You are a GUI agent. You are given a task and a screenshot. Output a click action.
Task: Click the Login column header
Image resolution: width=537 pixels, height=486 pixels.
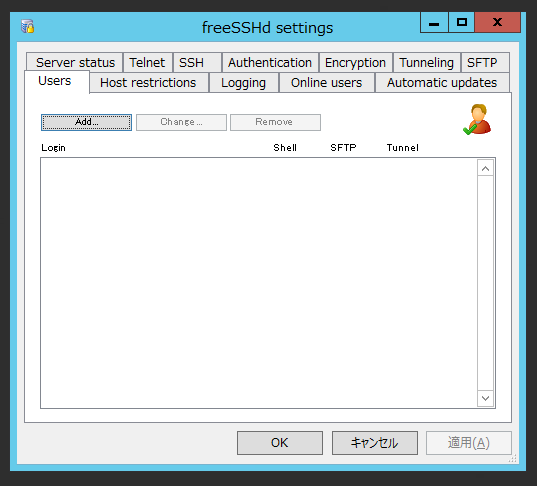53,148
